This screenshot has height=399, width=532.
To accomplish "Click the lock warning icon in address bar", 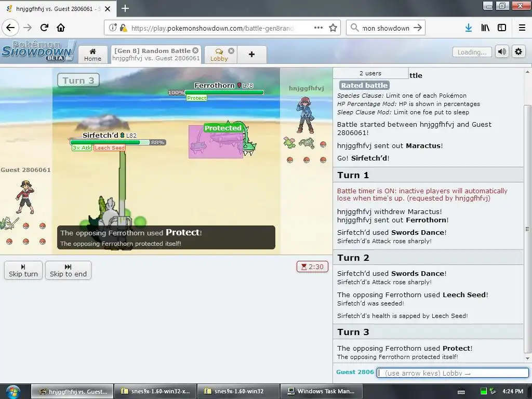I will click(124, 28).
